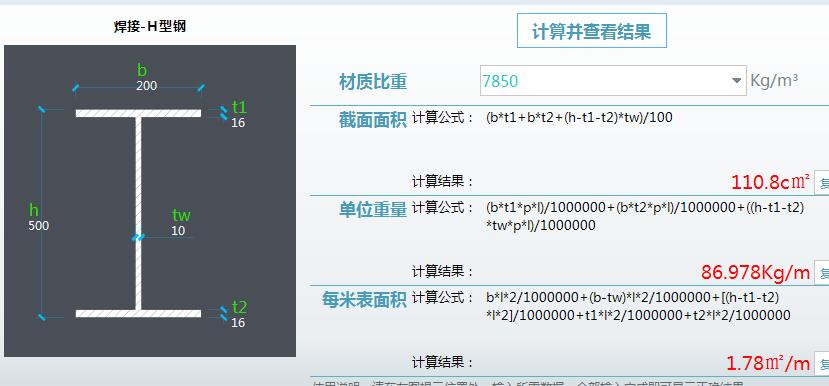The image size is (829, 386).
Task: Click the surface area formula text
Action: click(638, 306)
